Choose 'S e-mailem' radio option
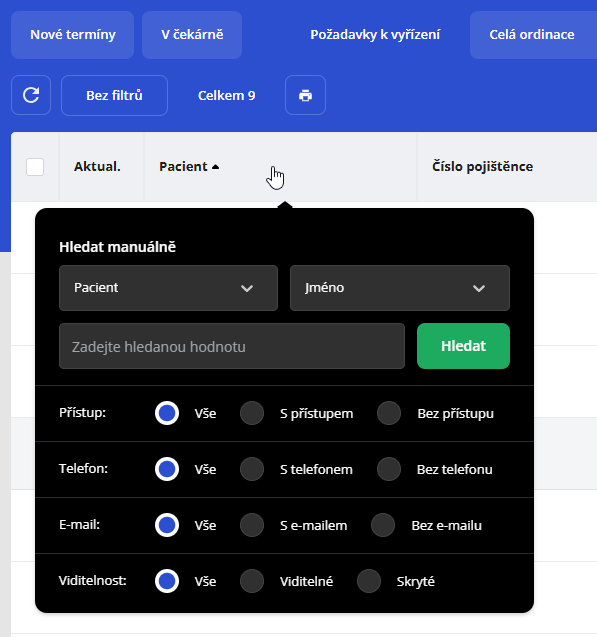Screen dimensions: 597x637 pyautogui.click(x=252, y=525)
